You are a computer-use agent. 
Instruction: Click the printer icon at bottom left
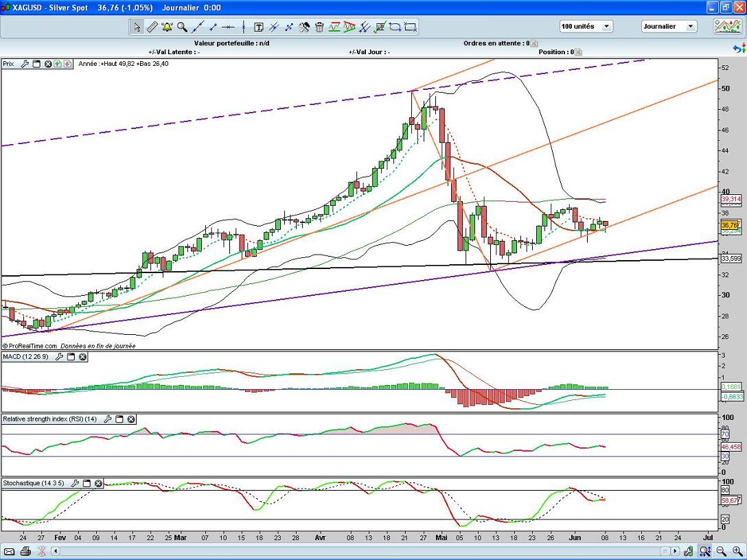point(25,551)
